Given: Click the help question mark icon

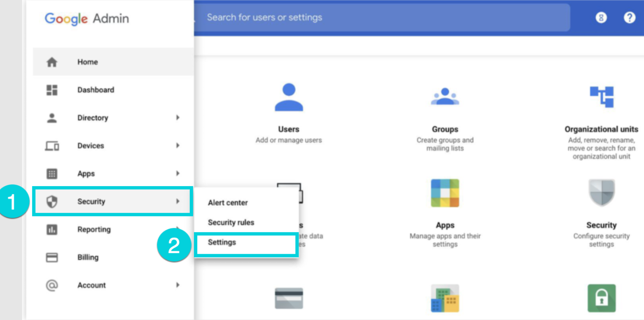Looking at the screenshot, I should click(x=630, y=17).
